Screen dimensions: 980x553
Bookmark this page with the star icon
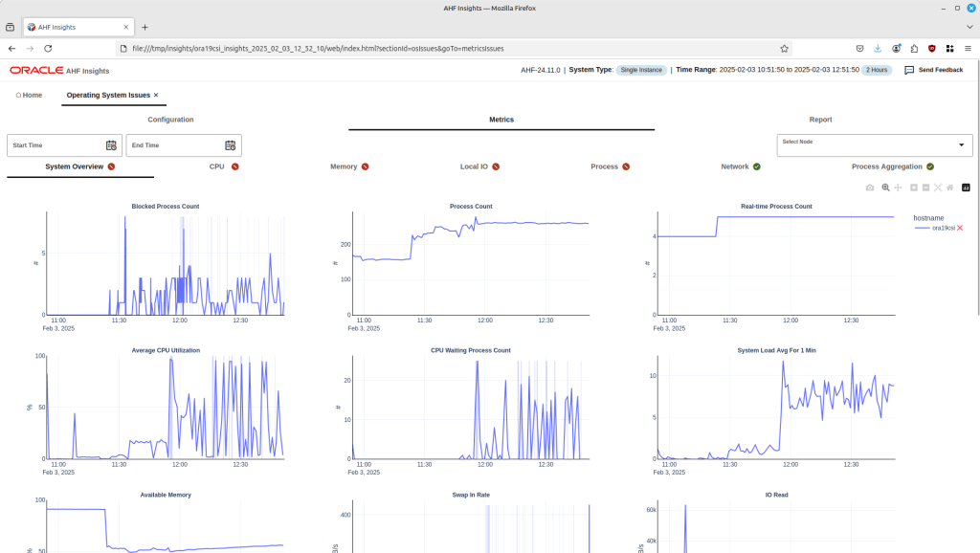click(785, 48)
